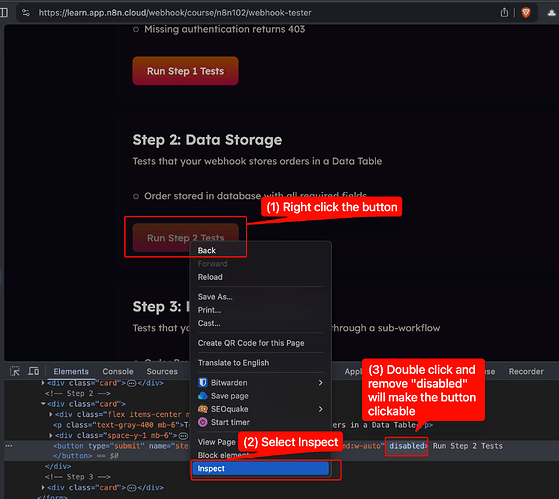
Task: Choose Reload in the context menu
Action: tap(210, 277)
